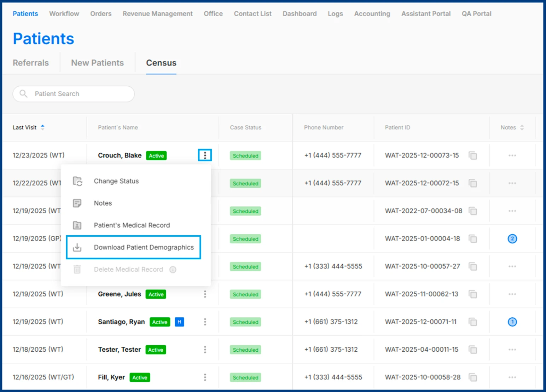
Task: Open Santiago, Ryan's notes badge showing 1
Action: pyautogui.click(x=512, y=322)
